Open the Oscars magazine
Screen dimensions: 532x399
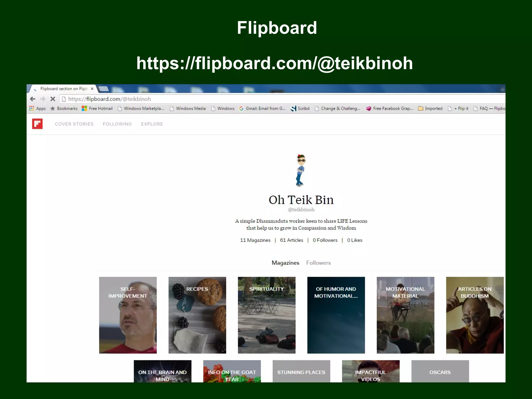click(x=440, y=371)
